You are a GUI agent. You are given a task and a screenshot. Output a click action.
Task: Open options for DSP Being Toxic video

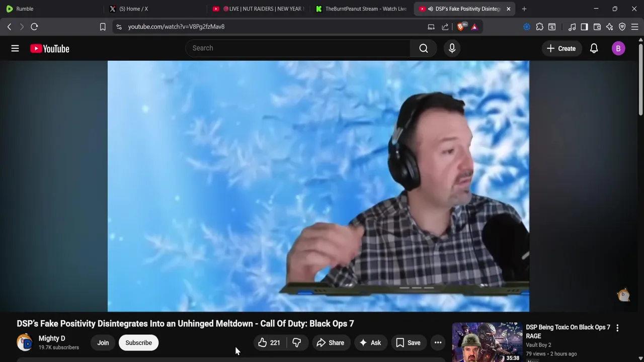(x=617, y=328)
